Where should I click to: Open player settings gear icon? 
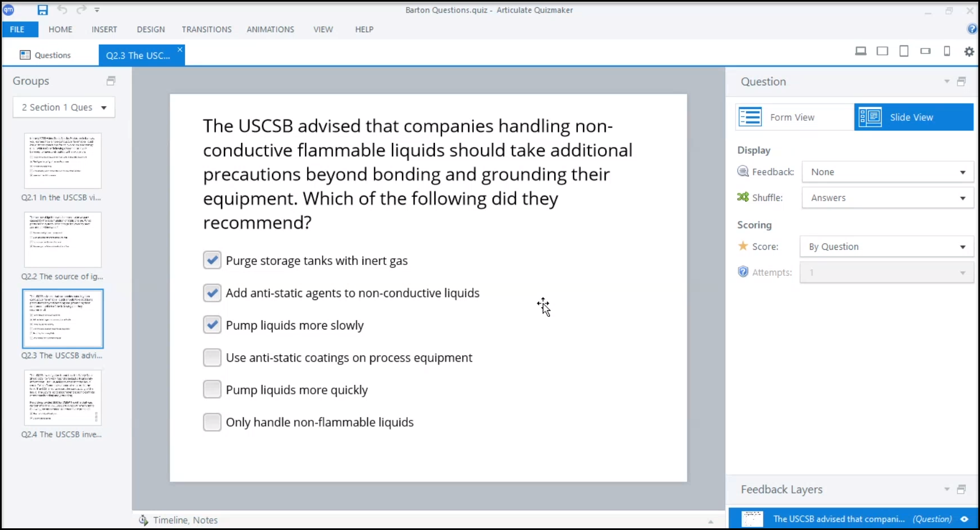coord(969,51)
